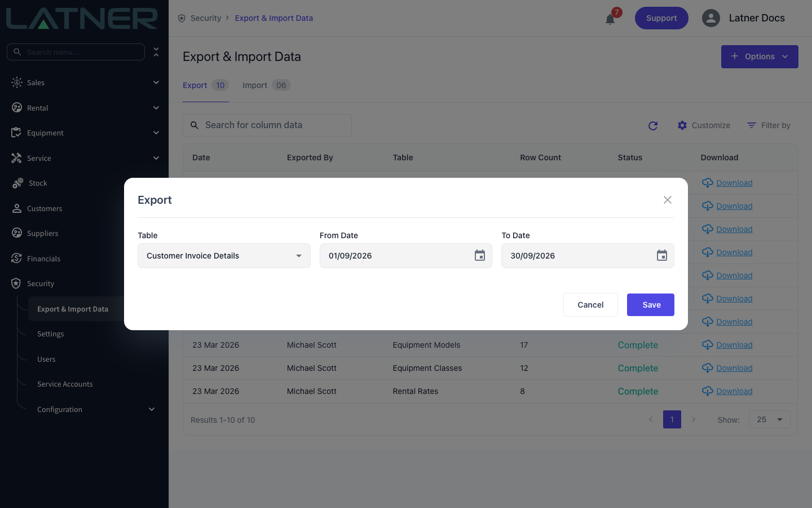This screenshot has width=812, height=508.
Task: Open the To Date calendar picker
Action: click(x=662, y=256)
